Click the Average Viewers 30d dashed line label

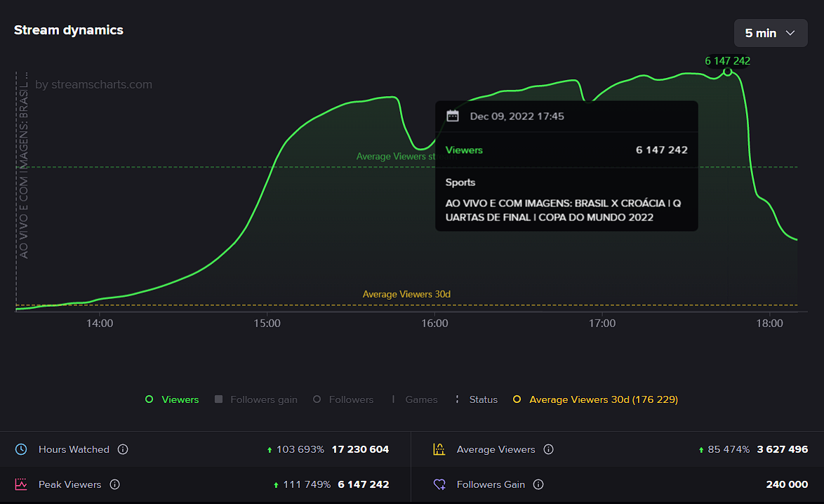point(406,294)
